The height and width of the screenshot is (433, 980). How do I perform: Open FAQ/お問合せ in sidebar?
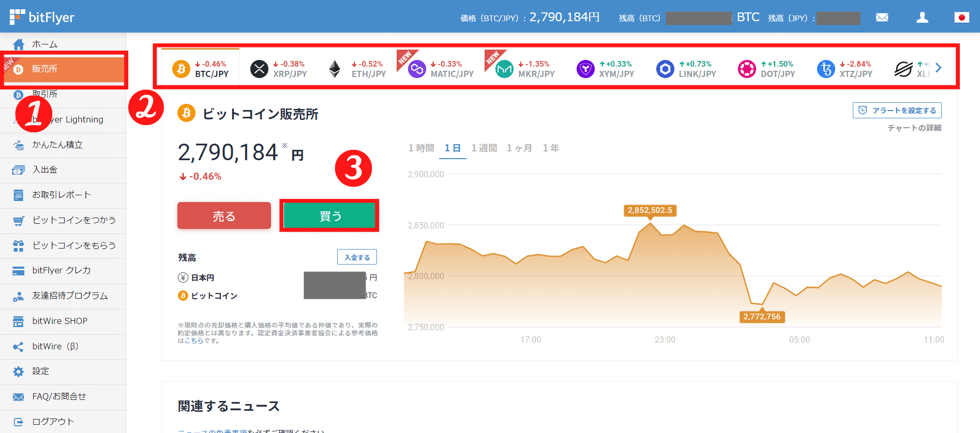point(63,397)
